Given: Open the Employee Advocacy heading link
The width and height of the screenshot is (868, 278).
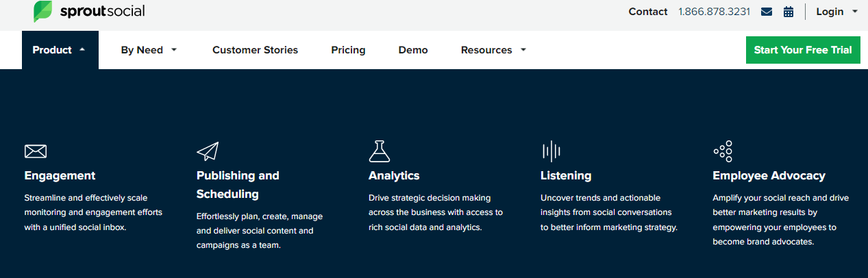Looking at the screenshot, I should pyautogui.click(x=769, y=176).
